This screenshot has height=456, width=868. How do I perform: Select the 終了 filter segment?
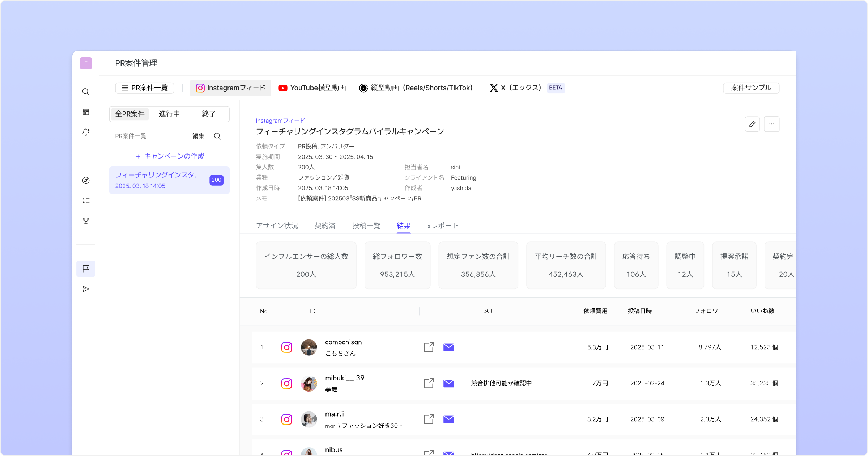(x=209, y=114)
